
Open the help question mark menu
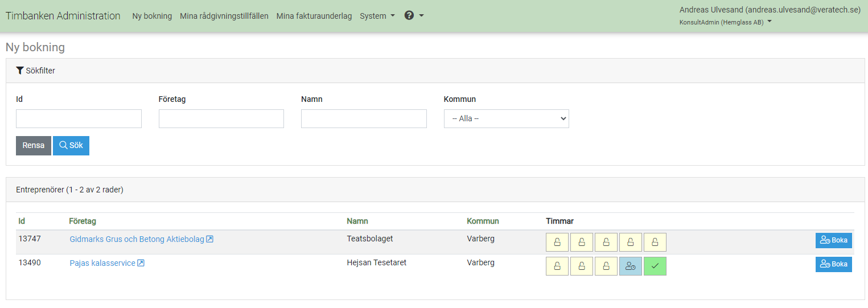coord(414,16)
